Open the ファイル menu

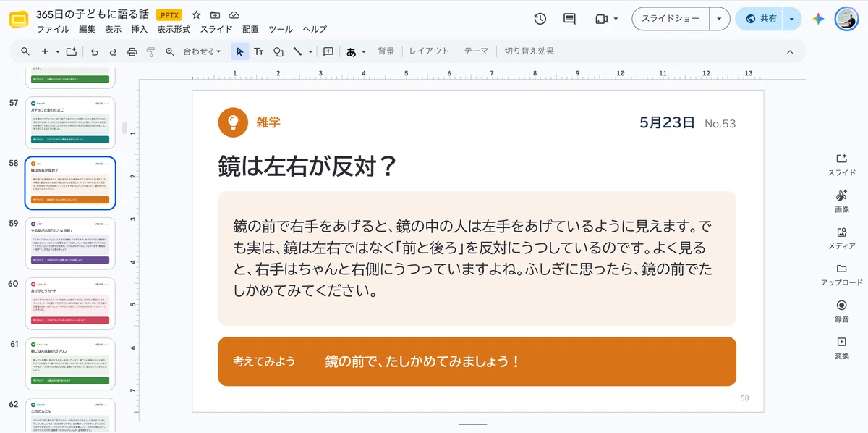click(53, 30)
